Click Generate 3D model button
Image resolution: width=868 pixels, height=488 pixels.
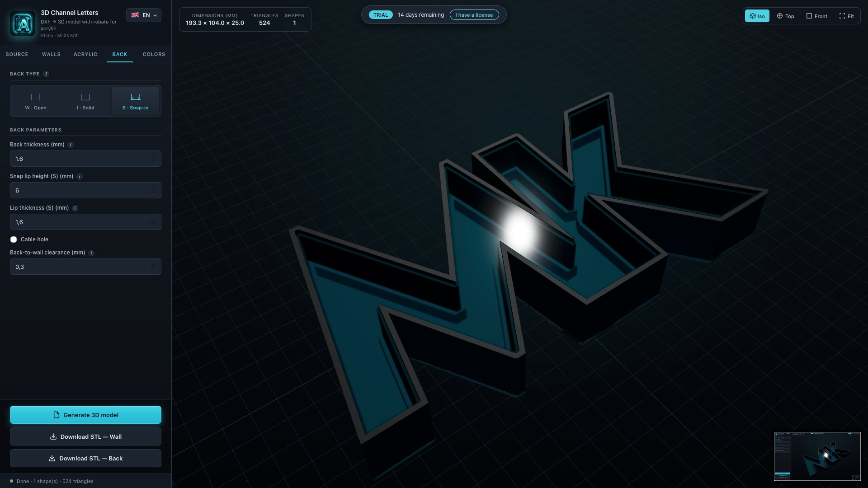(x=85, y=415)
